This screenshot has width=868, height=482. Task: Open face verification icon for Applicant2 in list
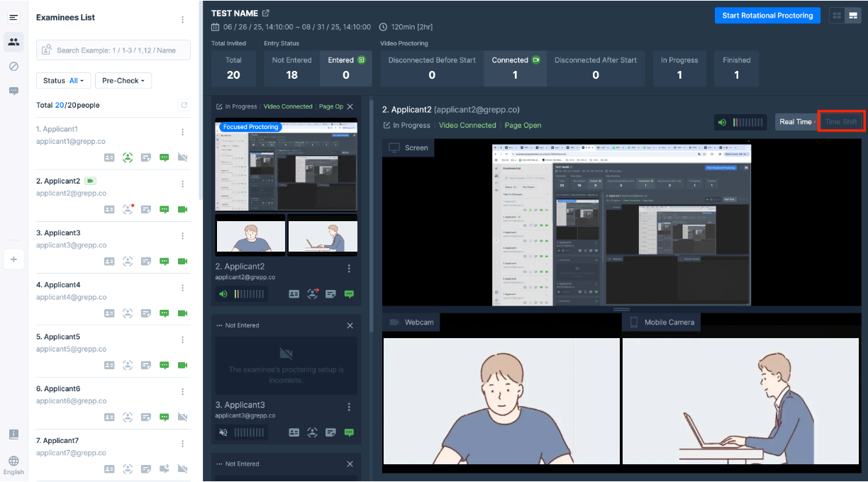[128, 209]
